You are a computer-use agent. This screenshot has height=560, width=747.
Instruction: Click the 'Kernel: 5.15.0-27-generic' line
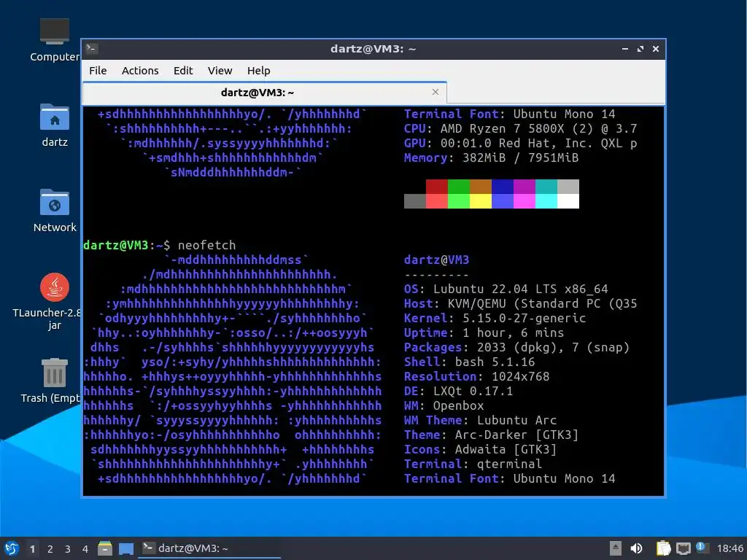(x=495, y=318)
